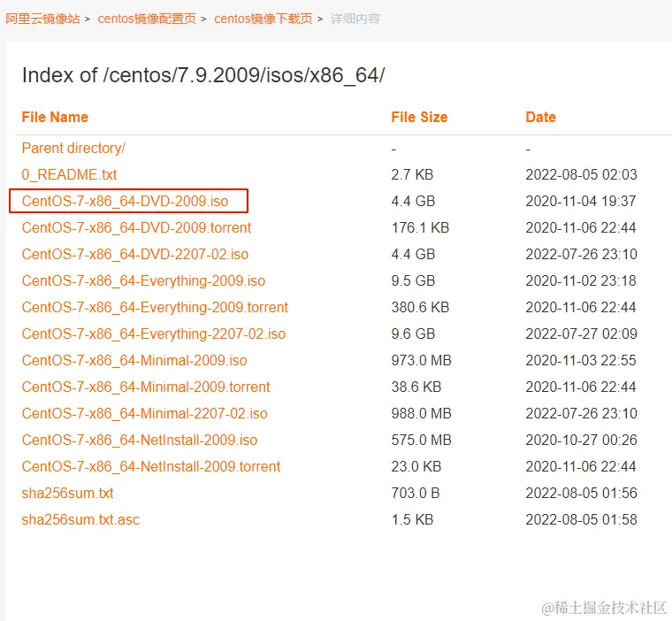This screenshot has height=621, width=672.
Task: Select the page heading Index of /centos/7.9.2009/isos/x86_64/
Action: (x=203, y=75)
